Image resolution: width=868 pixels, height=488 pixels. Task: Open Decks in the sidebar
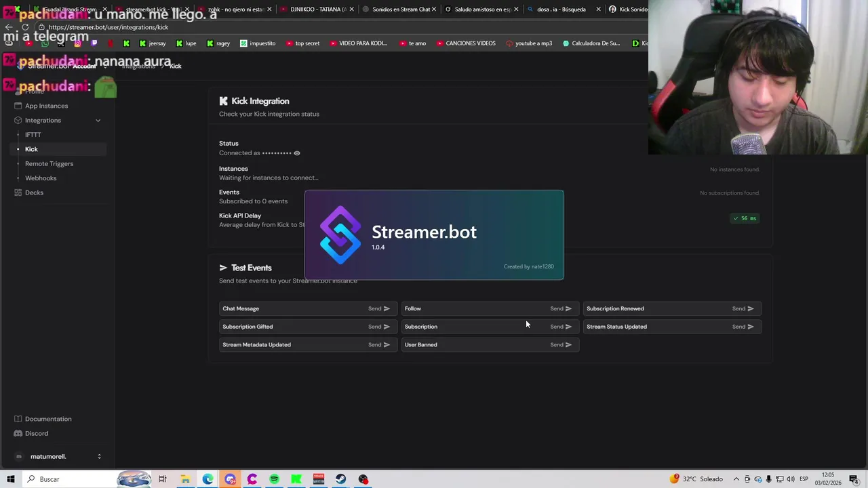click(34, 192)
